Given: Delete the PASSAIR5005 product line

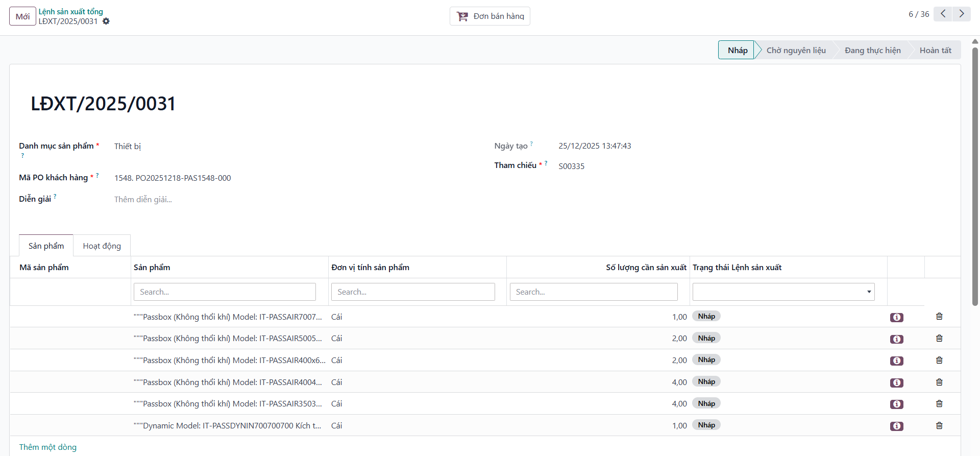Looking at the screenshot, I should click(x=939, y=339).
